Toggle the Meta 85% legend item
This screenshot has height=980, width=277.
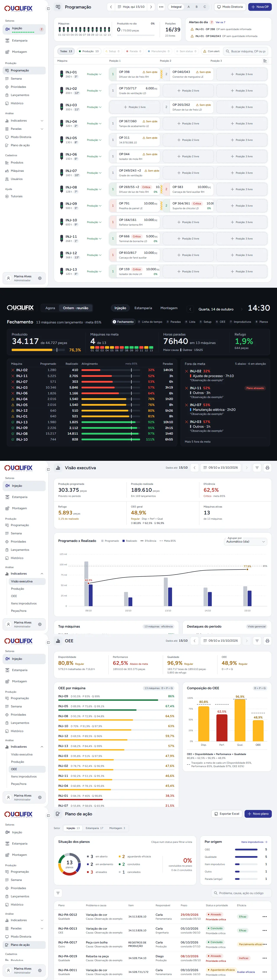167,541
